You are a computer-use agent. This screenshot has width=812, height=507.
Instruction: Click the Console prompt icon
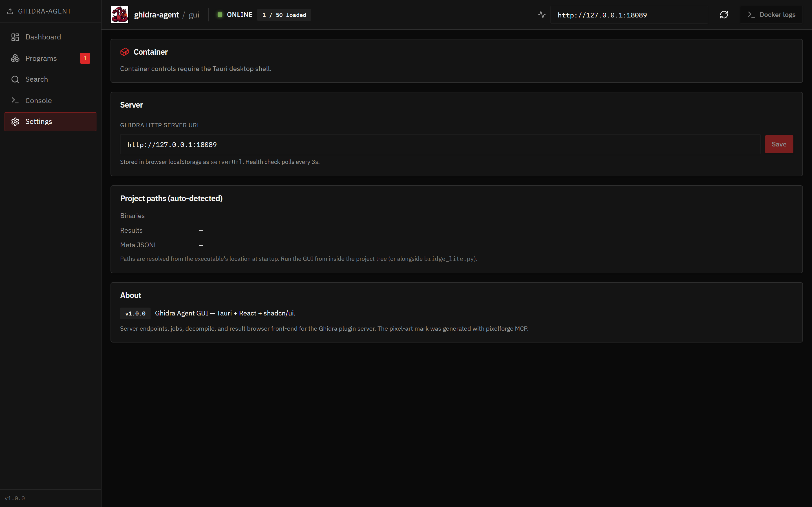pyautogui.click(x=15, y=100)
